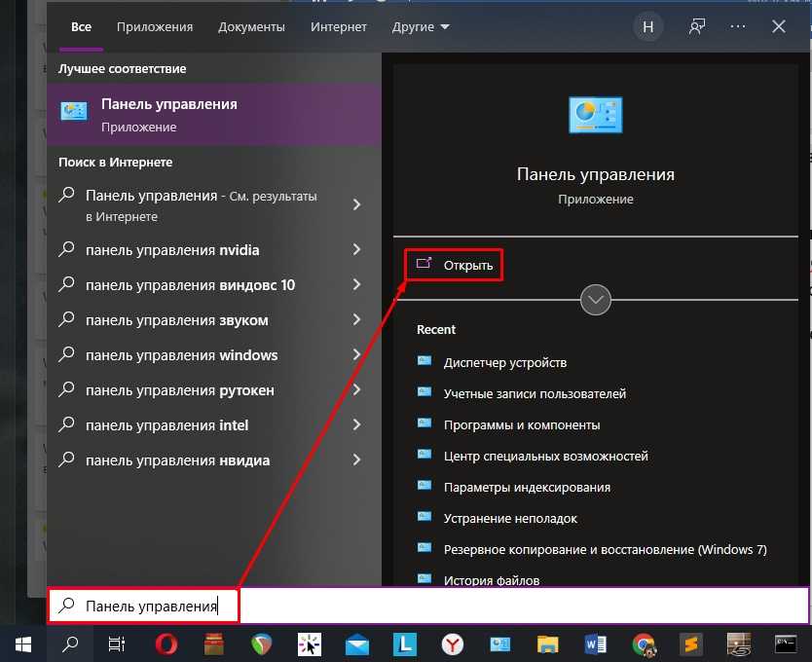The image size is (812, 662).
Task: Launch Google Chrome from the taskbar
Action: coord(643,644)
